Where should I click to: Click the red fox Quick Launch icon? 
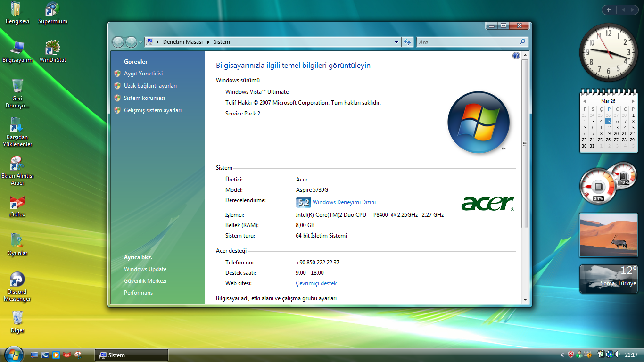pos(67,355)
